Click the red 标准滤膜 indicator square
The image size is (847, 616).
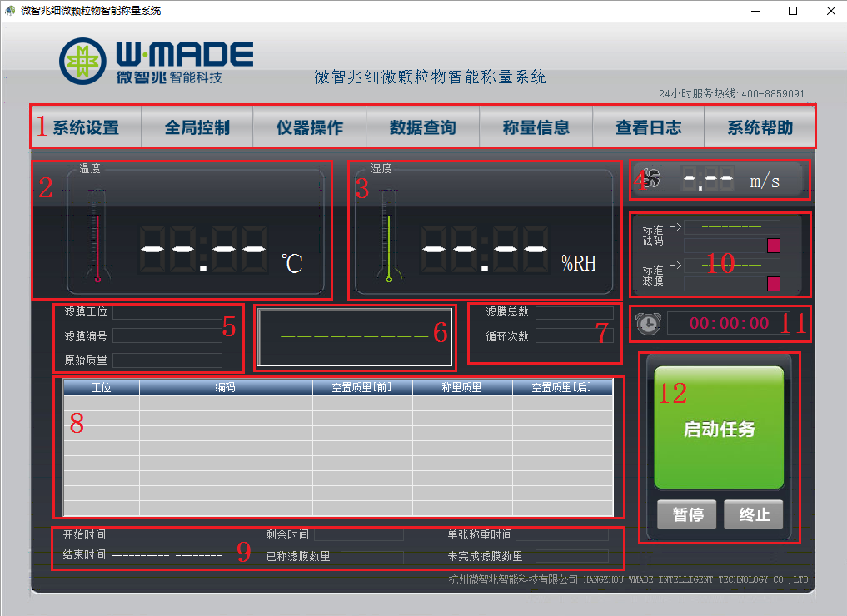click(773, 284)
